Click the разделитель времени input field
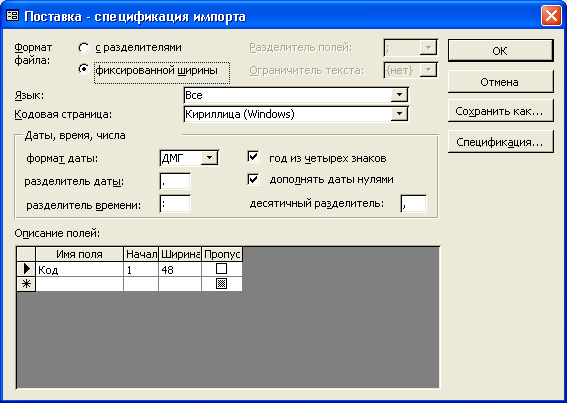The width and height of the screenshot is (567, 403). (x=175, y=204)
